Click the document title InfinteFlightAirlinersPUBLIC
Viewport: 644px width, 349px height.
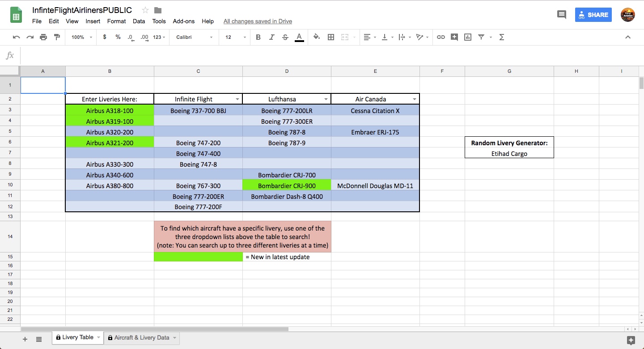(82, 10)
